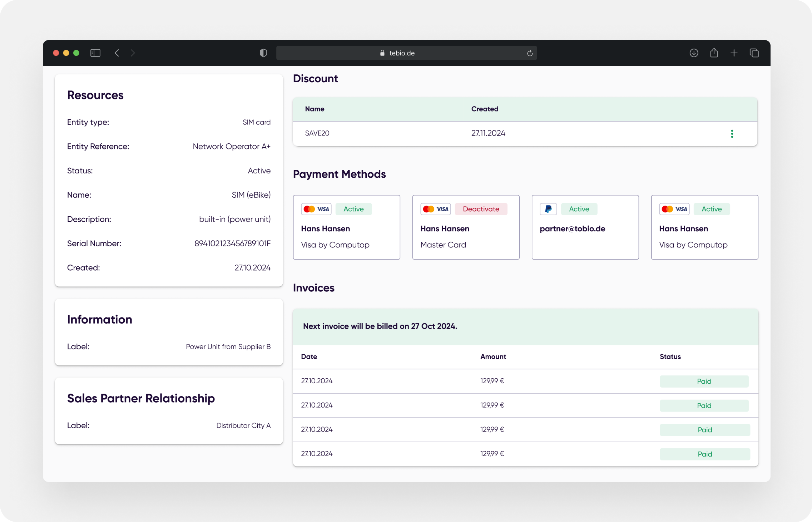Viewport: 812px width, 522px height.
Task: Click the Name column header in Discount
Action: click(315, 109)
